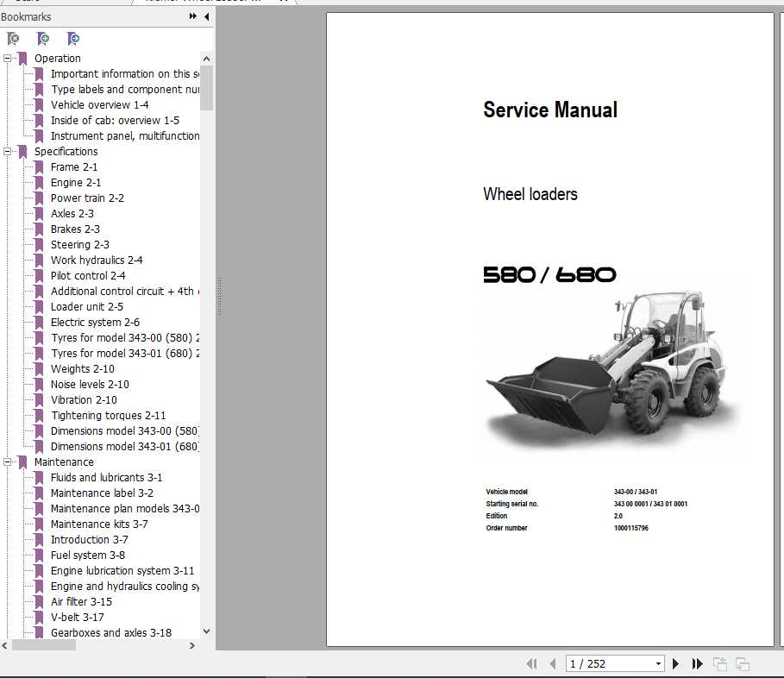Screen dimensions: 784x678
Task: Expand all bookmarks with double-arrow icon
Action: (x=193, y=16)
